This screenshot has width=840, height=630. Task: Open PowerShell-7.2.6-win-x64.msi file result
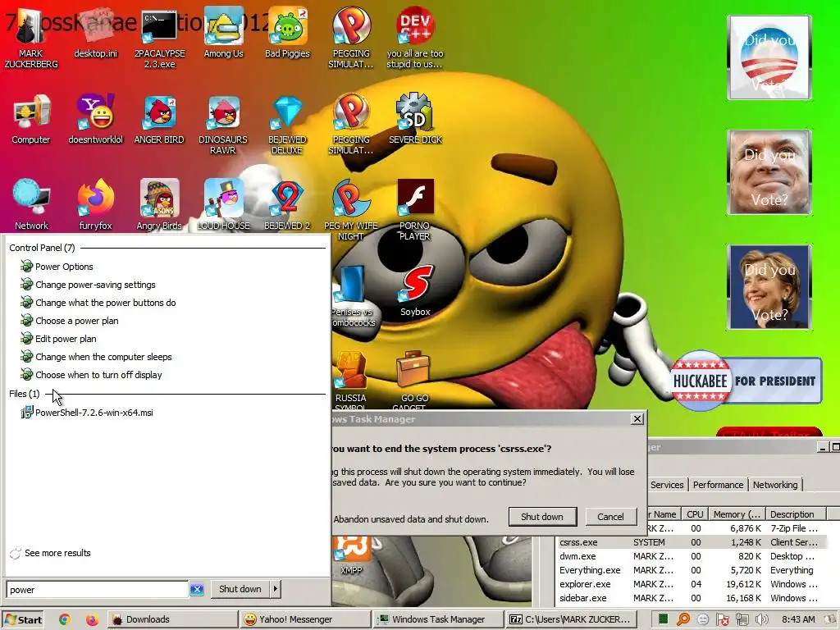(x=94, y=413)
